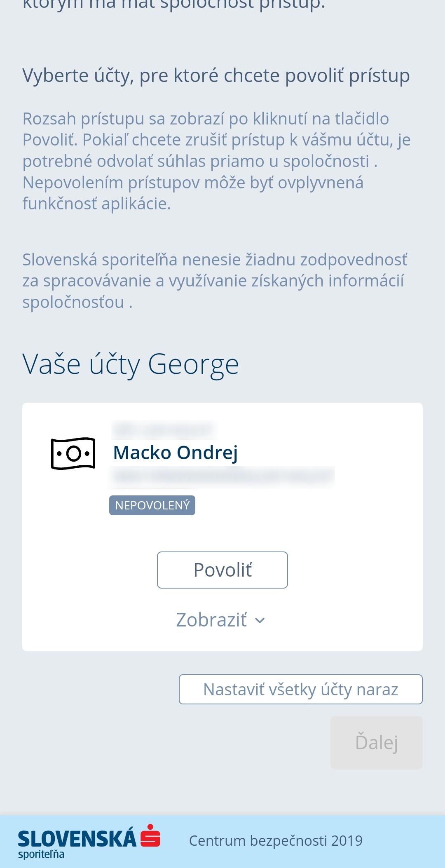Click the small sporiteľňa text under logo

pos(41,854)
